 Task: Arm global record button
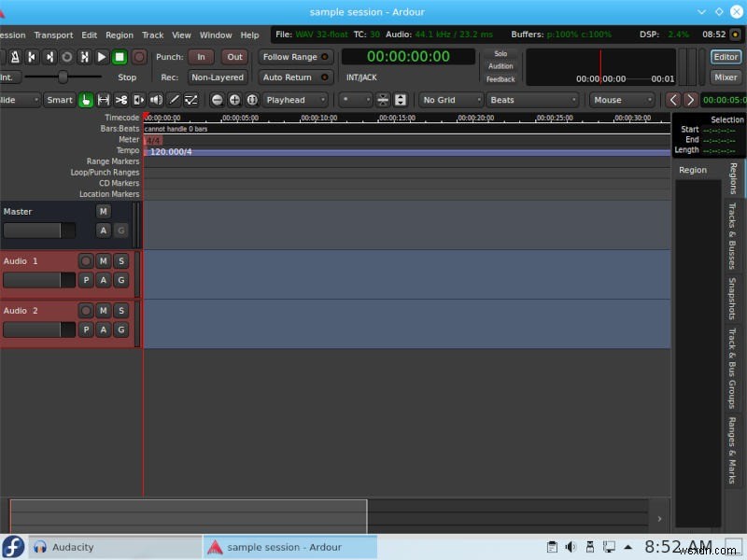tap(139, 57)
